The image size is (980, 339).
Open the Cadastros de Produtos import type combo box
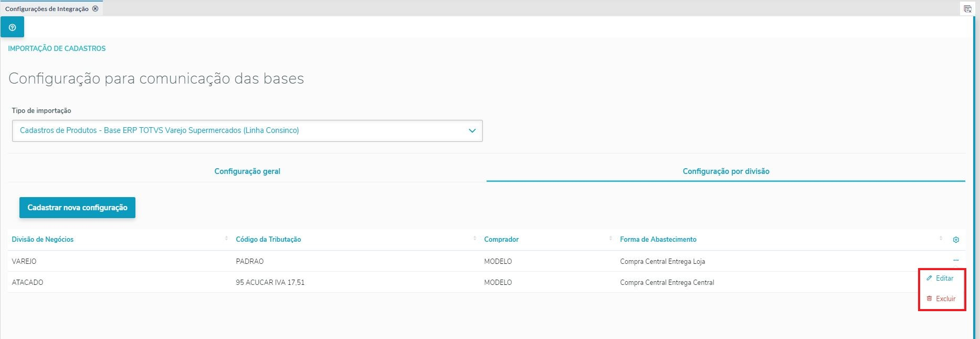click(x=247, y=131)
